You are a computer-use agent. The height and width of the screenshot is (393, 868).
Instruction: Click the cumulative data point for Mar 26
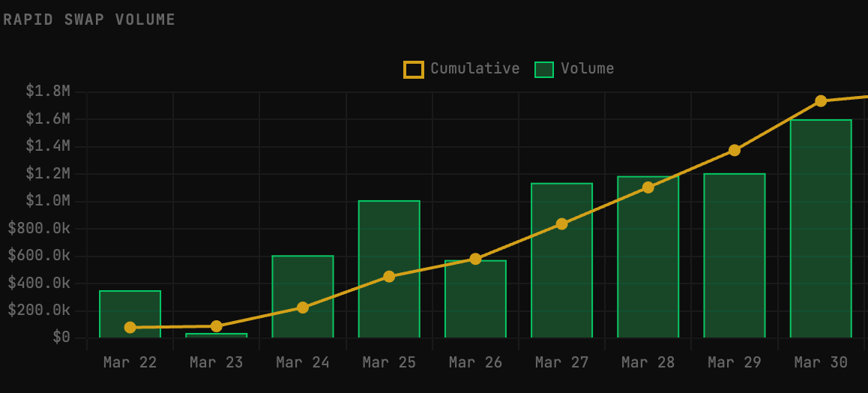click(x=475, y=259)
